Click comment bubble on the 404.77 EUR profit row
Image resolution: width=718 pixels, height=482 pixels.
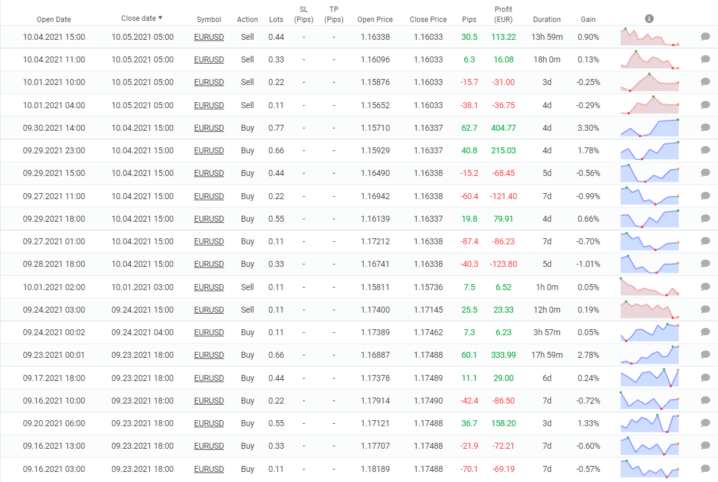click(x=705, y=127)
